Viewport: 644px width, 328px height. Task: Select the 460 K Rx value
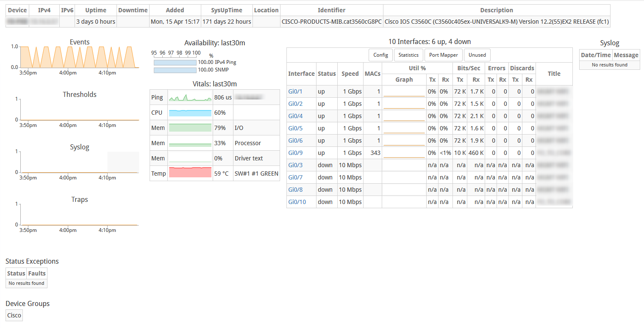click(x=476, y=153)
